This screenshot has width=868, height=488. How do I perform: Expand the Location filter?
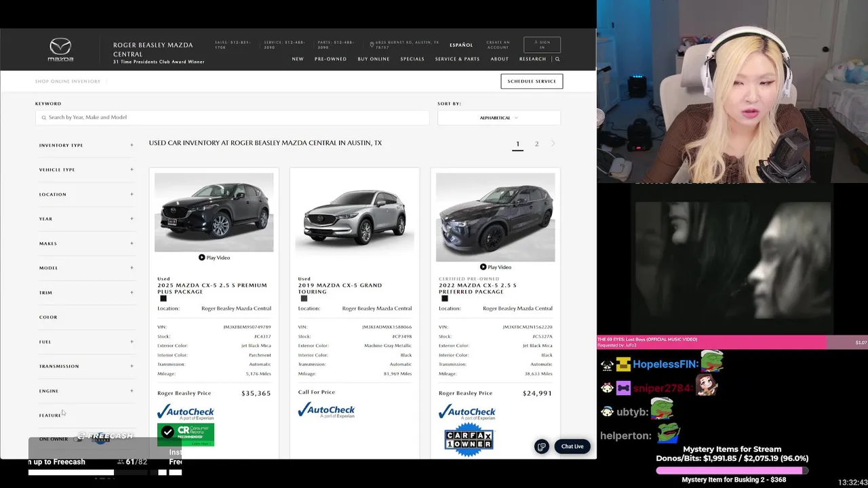tap(132, 195)
